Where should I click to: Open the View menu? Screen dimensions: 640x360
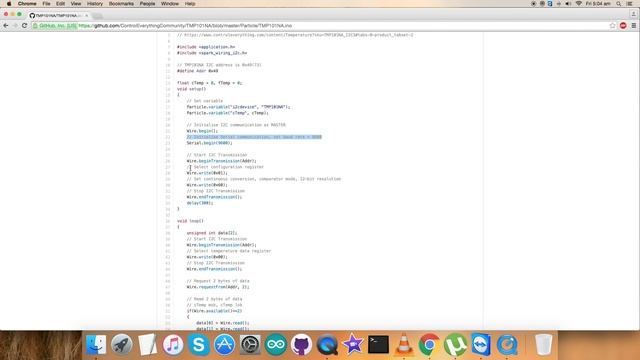pos(76,4)
